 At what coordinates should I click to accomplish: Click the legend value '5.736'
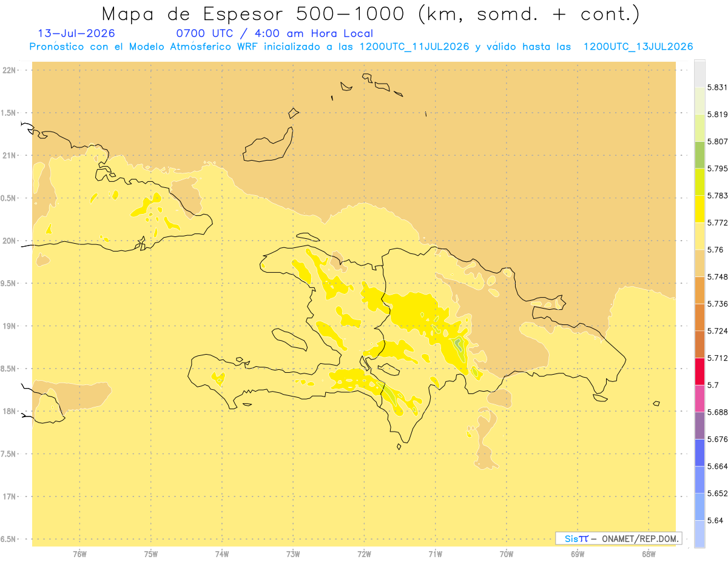pos(717,304)
